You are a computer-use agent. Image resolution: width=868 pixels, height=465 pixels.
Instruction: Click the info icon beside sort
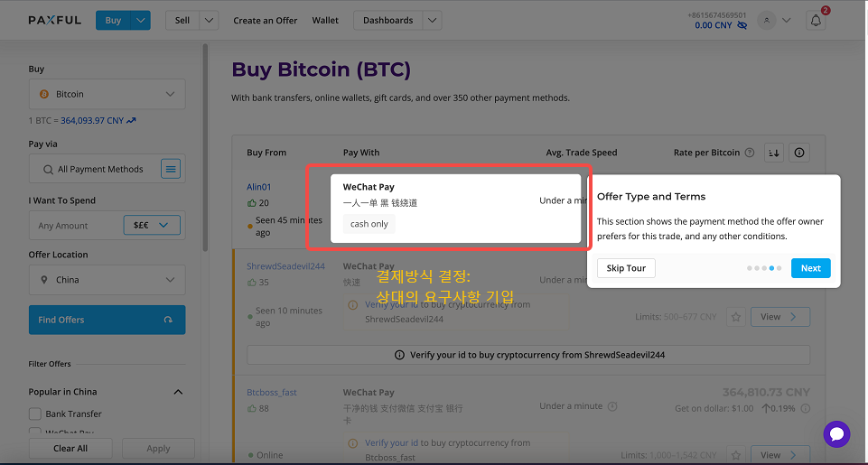tap(799, 153)
